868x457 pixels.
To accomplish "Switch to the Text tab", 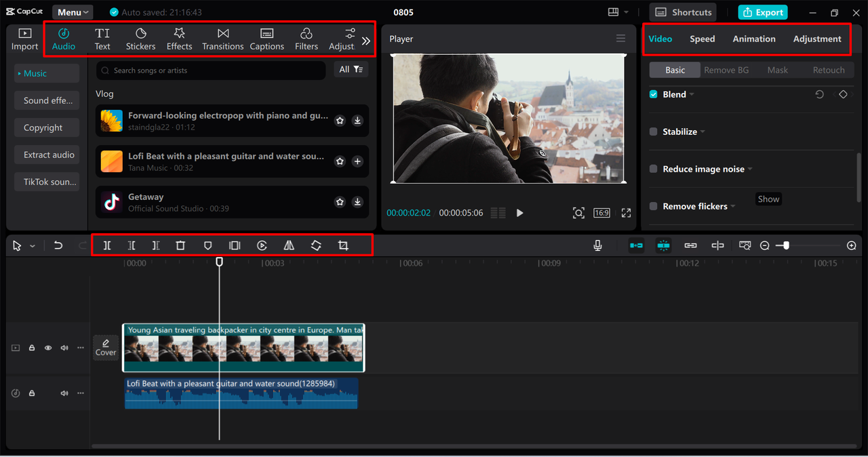I will click(x=102, y=39).
